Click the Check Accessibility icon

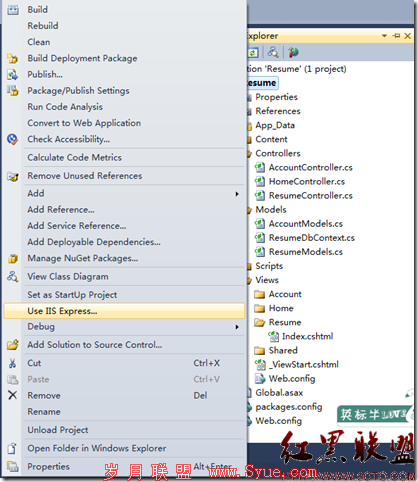pyautogui.click(x=13, y=139)
